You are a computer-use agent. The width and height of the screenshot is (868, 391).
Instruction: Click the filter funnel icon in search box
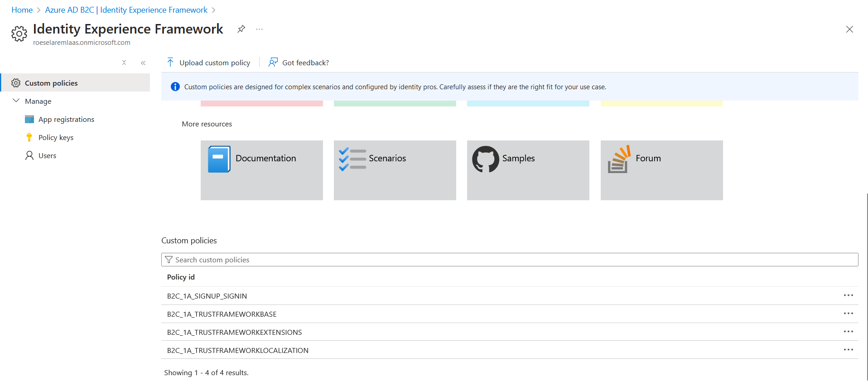(x=169, y=260)
